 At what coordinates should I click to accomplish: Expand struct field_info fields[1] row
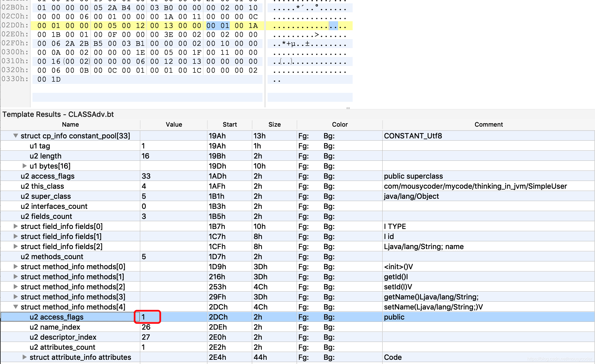point(16,237)
